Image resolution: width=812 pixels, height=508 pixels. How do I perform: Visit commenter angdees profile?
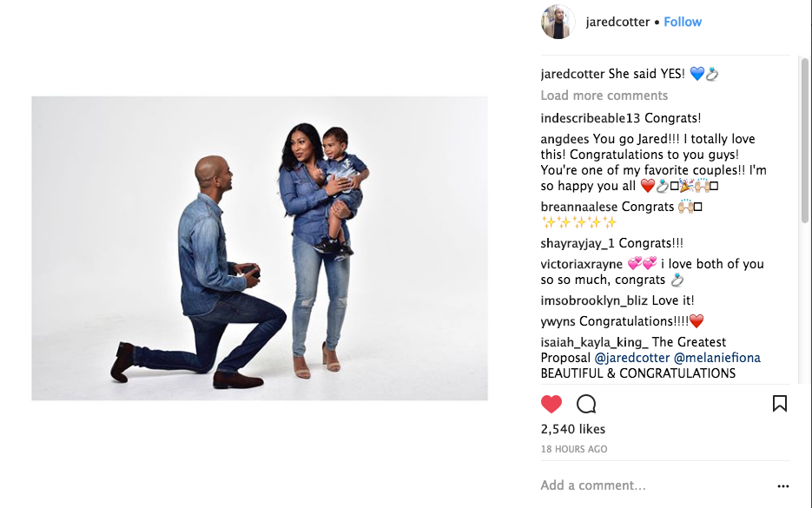[x=564, y=139]
